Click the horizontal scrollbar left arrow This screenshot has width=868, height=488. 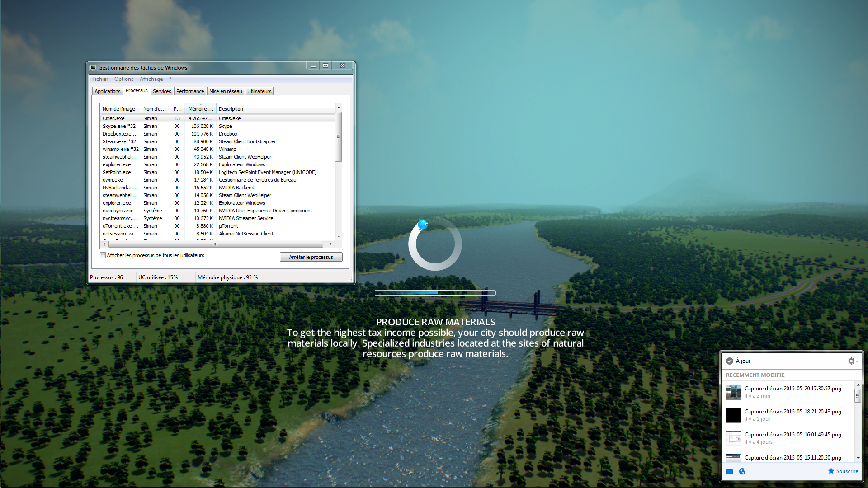pyautogui.click(x=104, y=244)
